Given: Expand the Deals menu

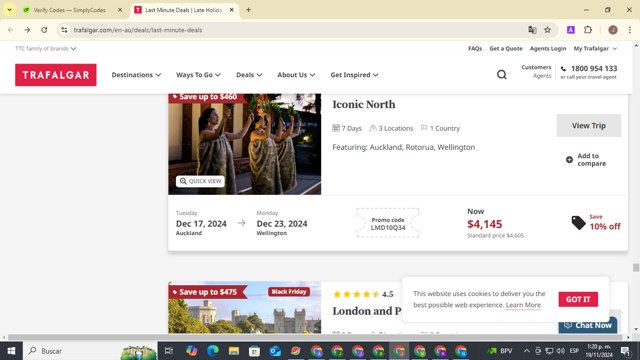Looking at the screenshot, I should (249, 75).
